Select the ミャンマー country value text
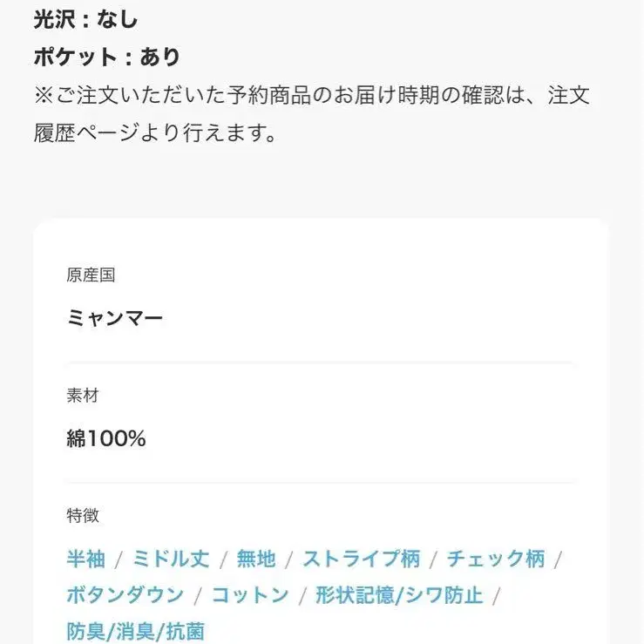Screen dimensions: 644x644 click(x=115, y=318)
